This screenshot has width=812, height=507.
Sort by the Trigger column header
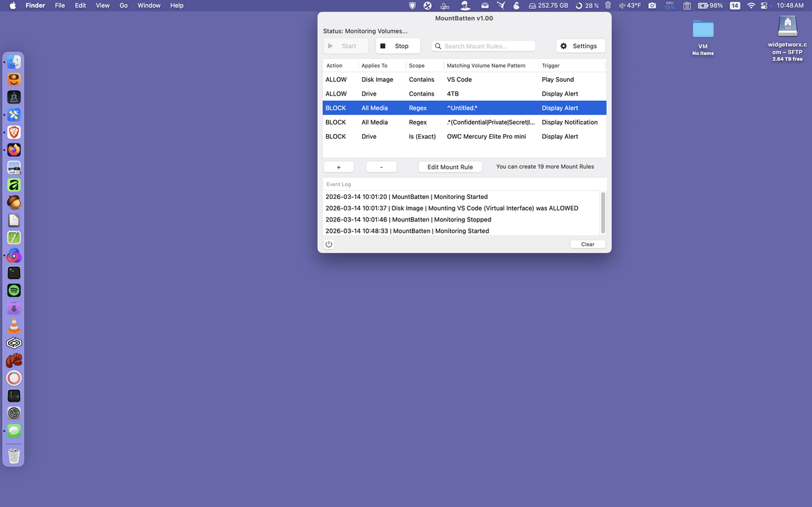point(551,66)
